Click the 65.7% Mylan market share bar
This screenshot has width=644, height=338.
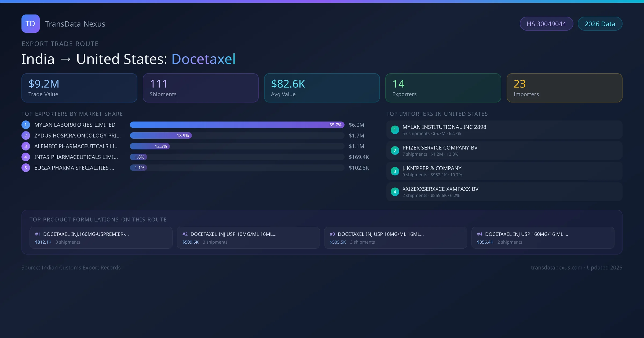click(x=237, y=125)
